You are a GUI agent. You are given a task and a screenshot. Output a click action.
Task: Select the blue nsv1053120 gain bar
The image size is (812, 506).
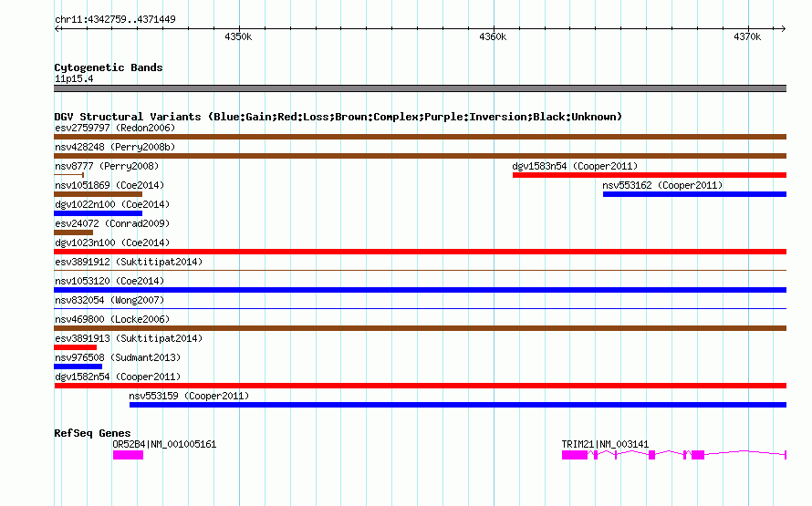click(x=420, y=290)
